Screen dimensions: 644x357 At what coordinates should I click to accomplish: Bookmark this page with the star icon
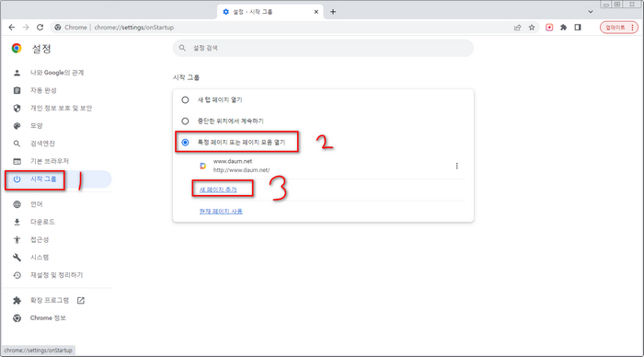coord(532,28)
